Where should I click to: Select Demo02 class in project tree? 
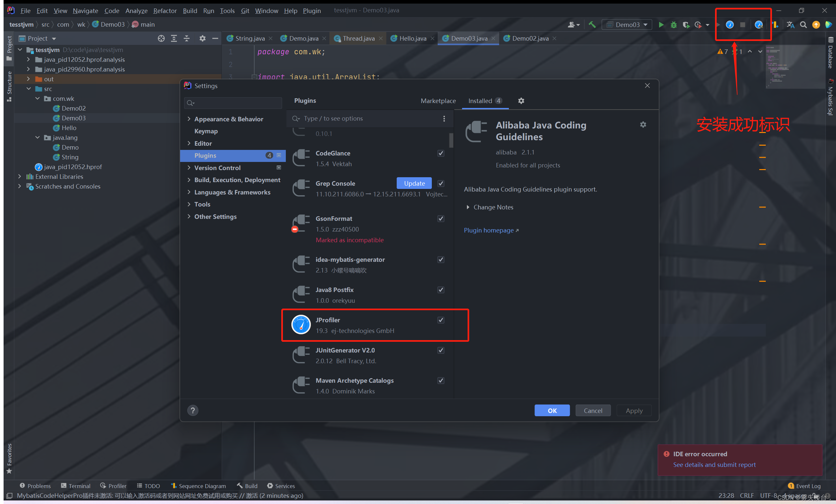tap(73, 108)
